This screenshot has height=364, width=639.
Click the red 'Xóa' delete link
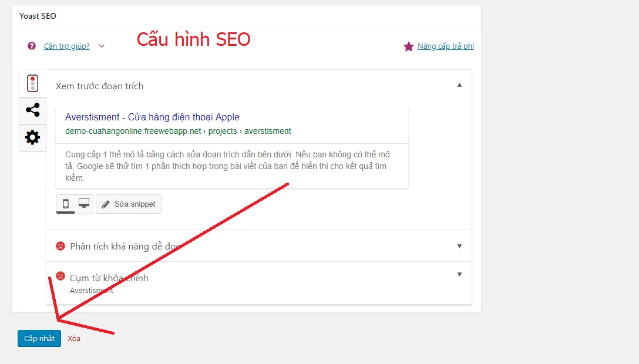coord(74,338)
